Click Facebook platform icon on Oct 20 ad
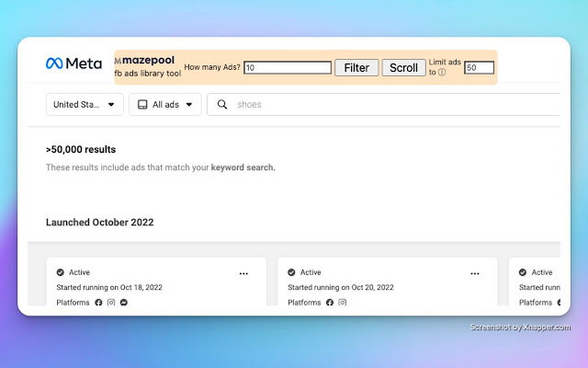Viewport: 588px width, 368px height. pyautogui.click(x=330, y=303)
